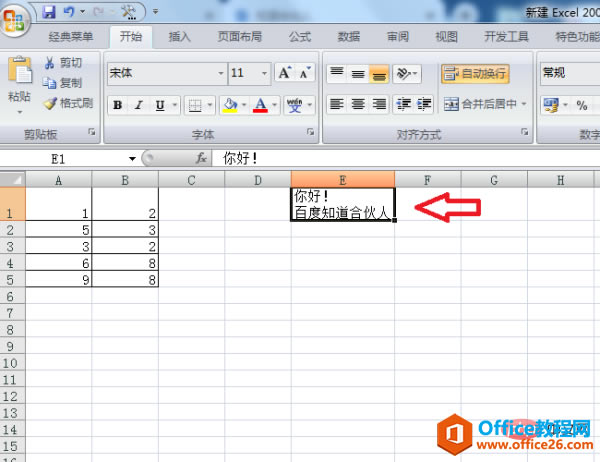600x462 pixels.
Task: Click the Increase Font Size icon
Action: click(284, 73)
